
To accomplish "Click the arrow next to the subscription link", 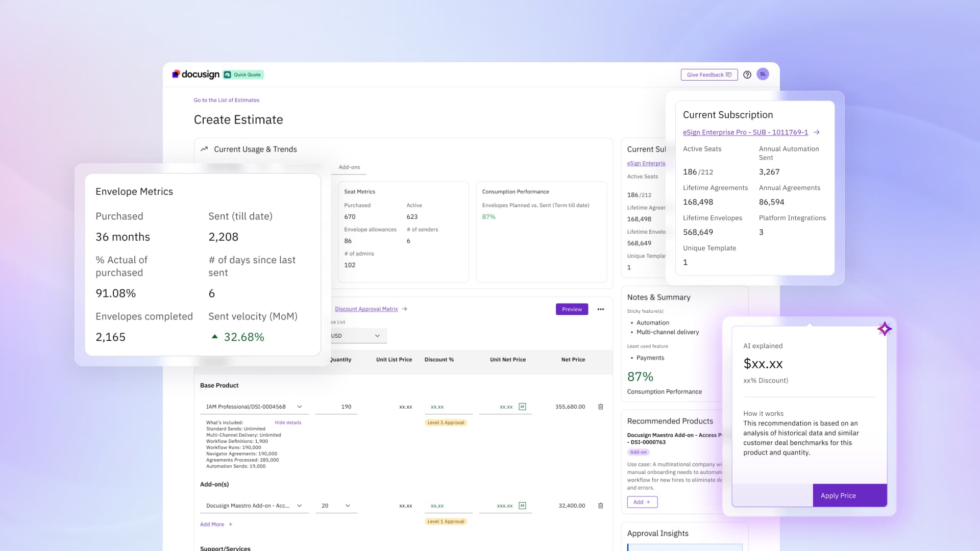I will pos(816,132).
